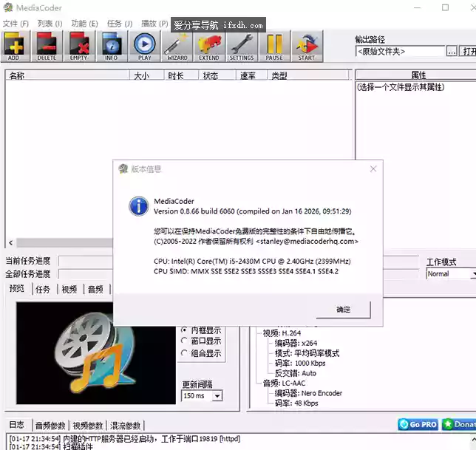Click the 打开 output folder button
The height and width of the screenshot is (450, 476).
(x=468, y=51)
